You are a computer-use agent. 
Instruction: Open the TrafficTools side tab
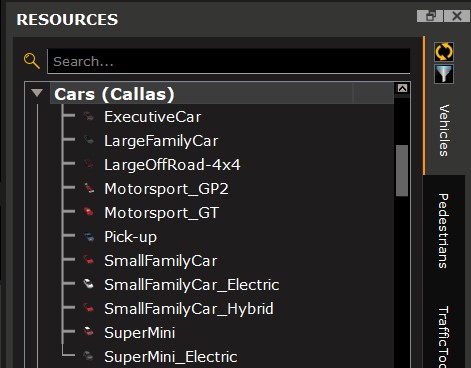click(x=443, y=337)
